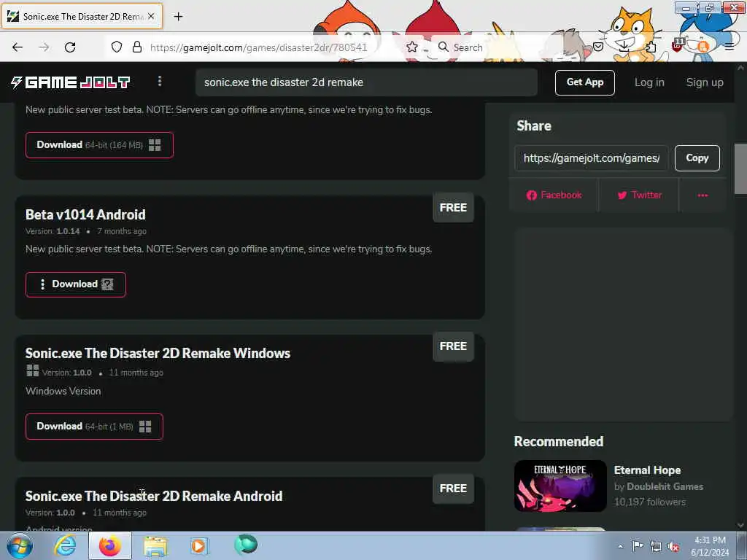This screenshot has width=747, height=560.
Task: Go to Game Jolt home via logo
Action: (x=70, y=82)
